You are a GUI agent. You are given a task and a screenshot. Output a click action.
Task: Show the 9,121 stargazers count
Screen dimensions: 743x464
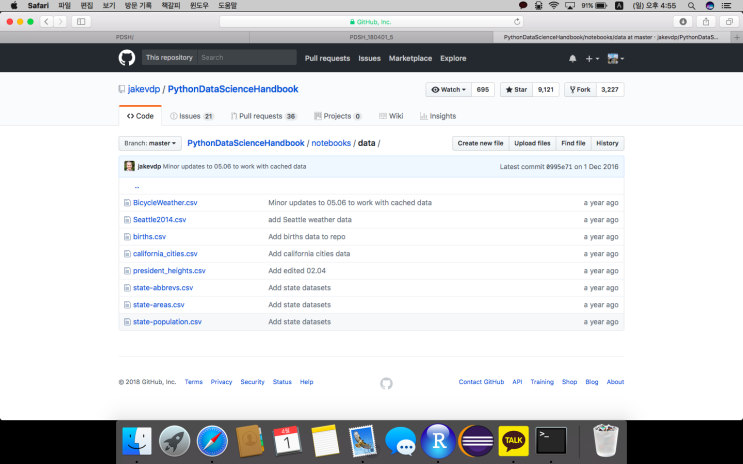545,90
